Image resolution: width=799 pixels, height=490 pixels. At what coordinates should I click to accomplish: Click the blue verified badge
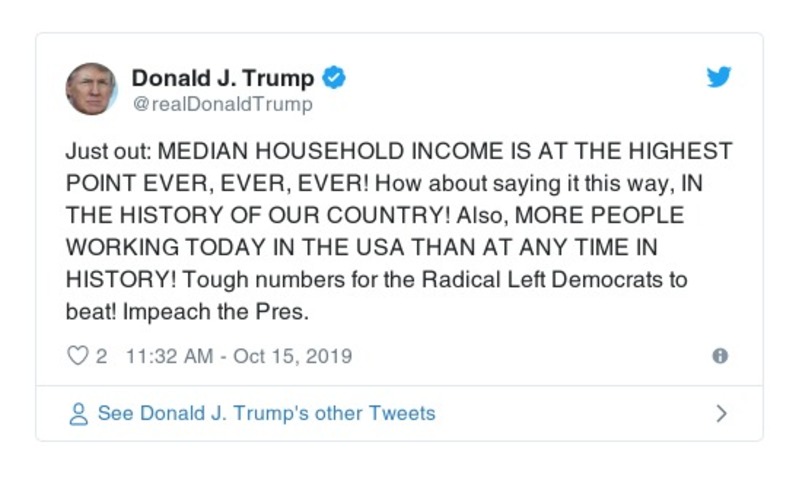(334, 78)
